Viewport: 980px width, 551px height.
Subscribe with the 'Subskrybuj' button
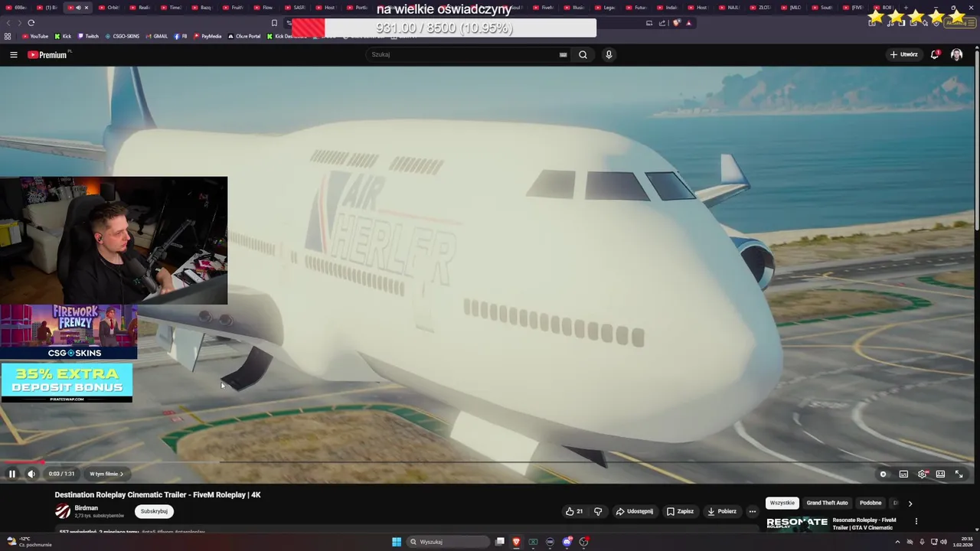pyautogui.click(x=154, y=511)
